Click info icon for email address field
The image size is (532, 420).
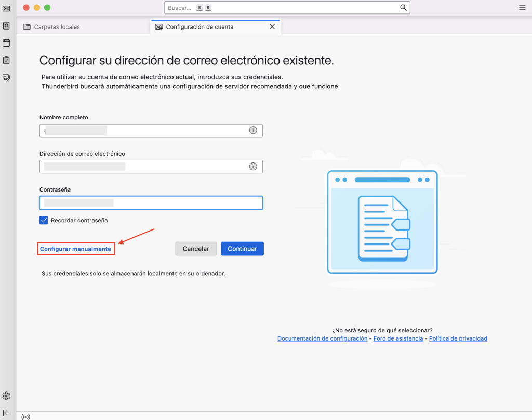[253, 167]
